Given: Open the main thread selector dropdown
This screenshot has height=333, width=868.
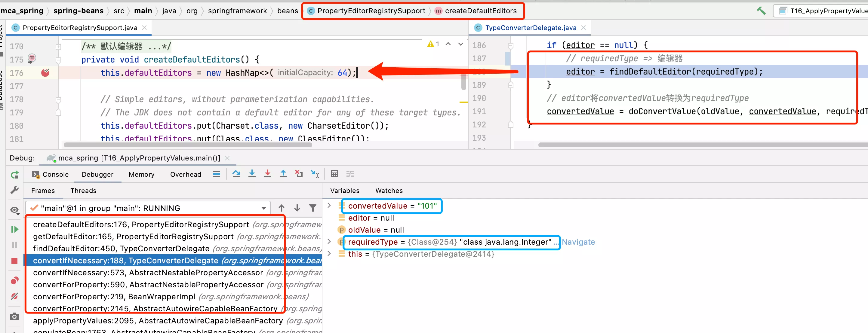Looking at the screenshot, I should click(x=148, y=208).
